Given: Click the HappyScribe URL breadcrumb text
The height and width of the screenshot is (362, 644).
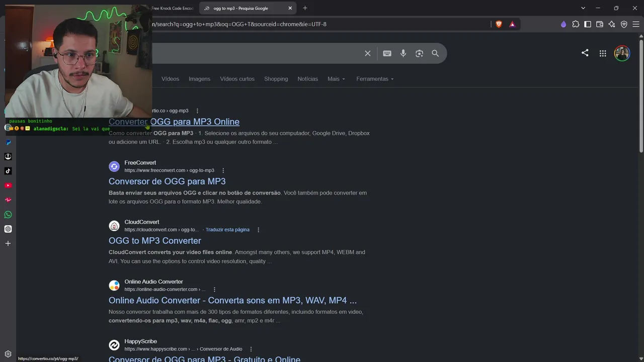Looking at the screenshot, I should pyautogui.click(x=184, y=349).
